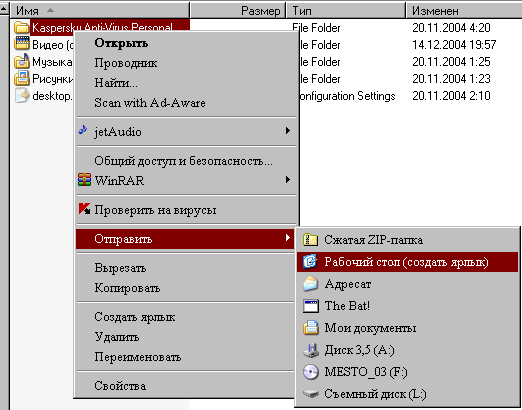Choose Найти... in the context menu
522x410 pixels.
tap(186, 83)
